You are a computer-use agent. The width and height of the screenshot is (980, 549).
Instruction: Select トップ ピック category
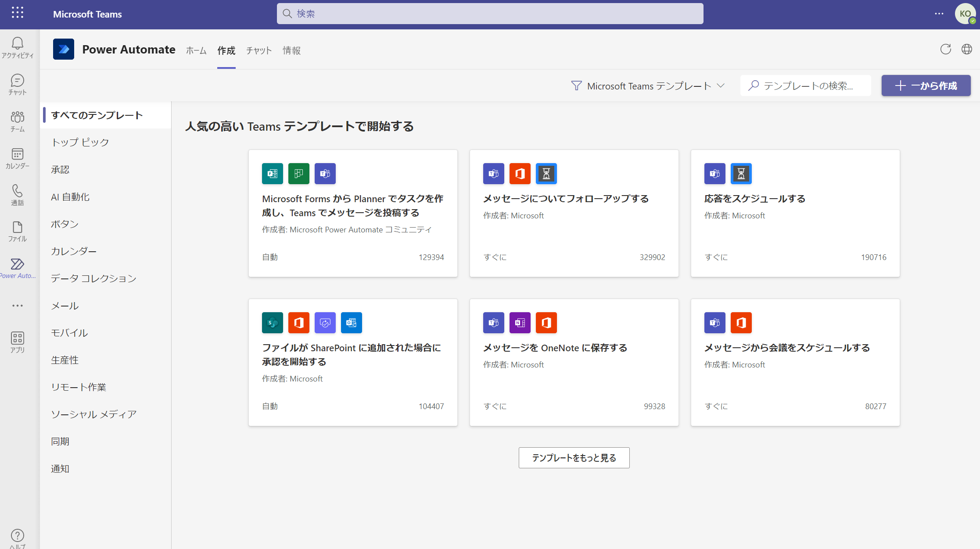[106, 142]
